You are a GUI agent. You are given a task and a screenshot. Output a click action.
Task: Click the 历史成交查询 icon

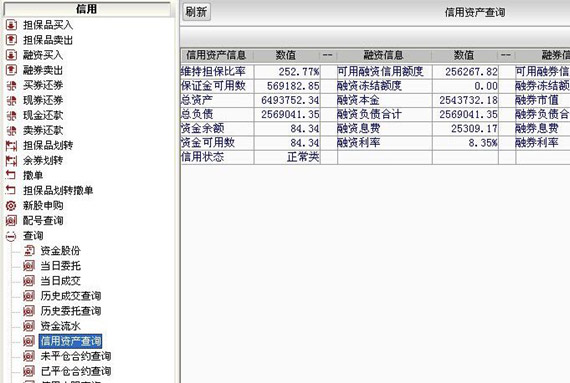tap(29, 296)
